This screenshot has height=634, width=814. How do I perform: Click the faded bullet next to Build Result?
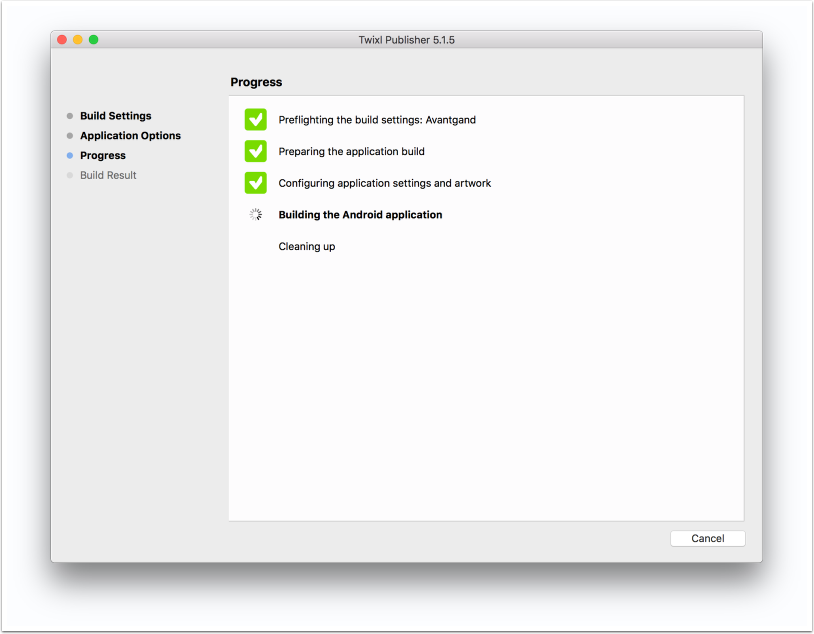tap(70, 175)
